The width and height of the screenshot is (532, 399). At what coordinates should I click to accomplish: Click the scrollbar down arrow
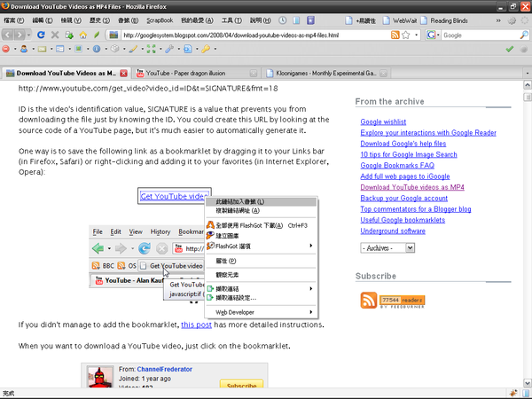tap(528, 383)
